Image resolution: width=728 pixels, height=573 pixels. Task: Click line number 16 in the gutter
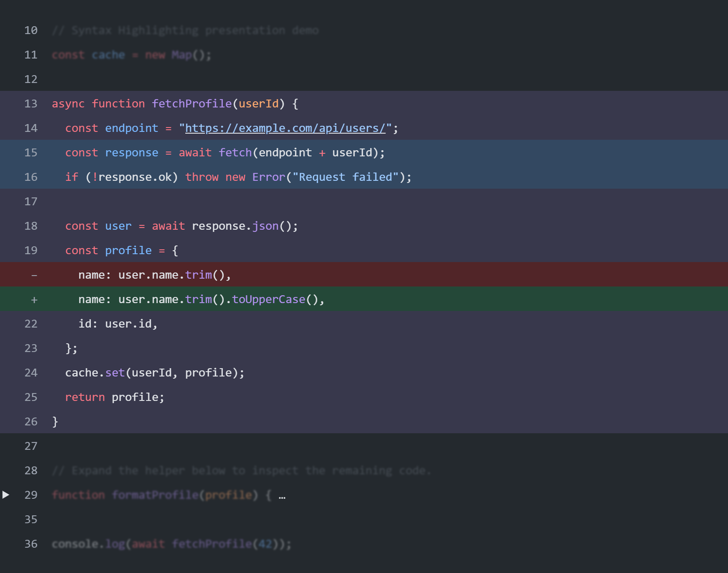pyautogui.click(x=31, y=177)
